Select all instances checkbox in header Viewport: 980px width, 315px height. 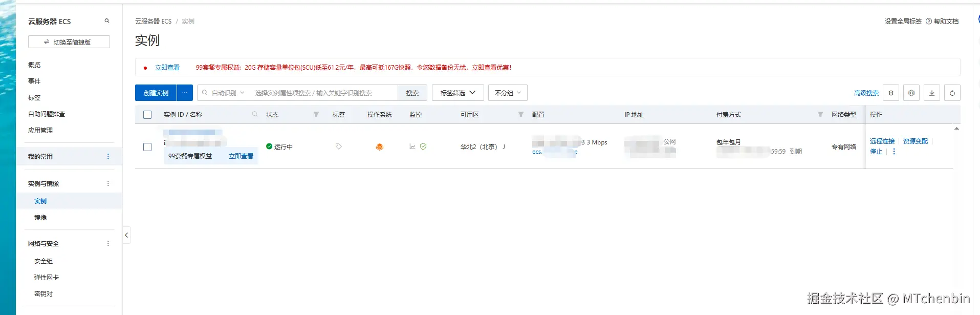pos(147,115)
